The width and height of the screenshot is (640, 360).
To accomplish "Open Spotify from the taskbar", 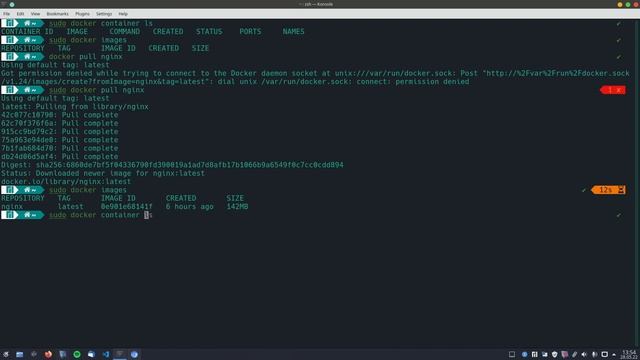I will point(77,354).
